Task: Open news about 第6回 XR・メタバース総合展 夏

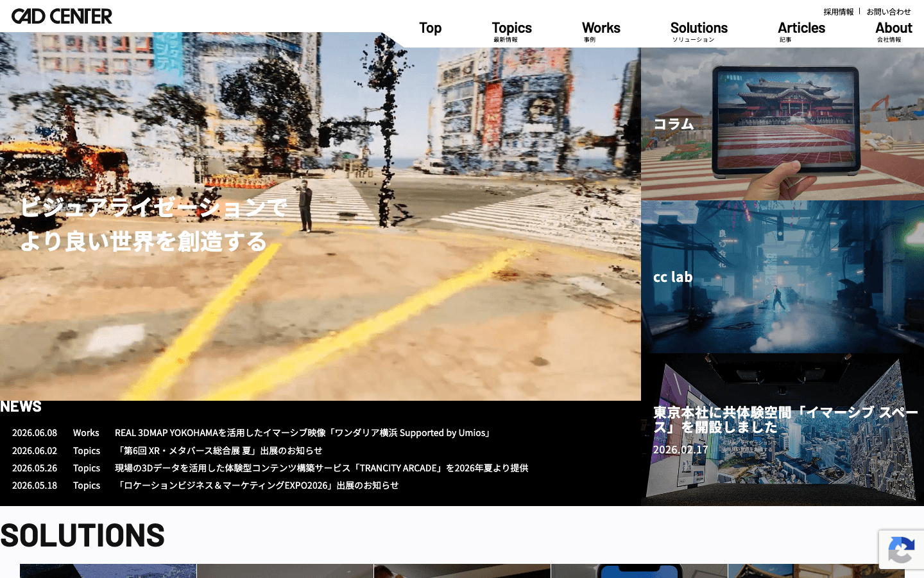Action: click(219, 451)
